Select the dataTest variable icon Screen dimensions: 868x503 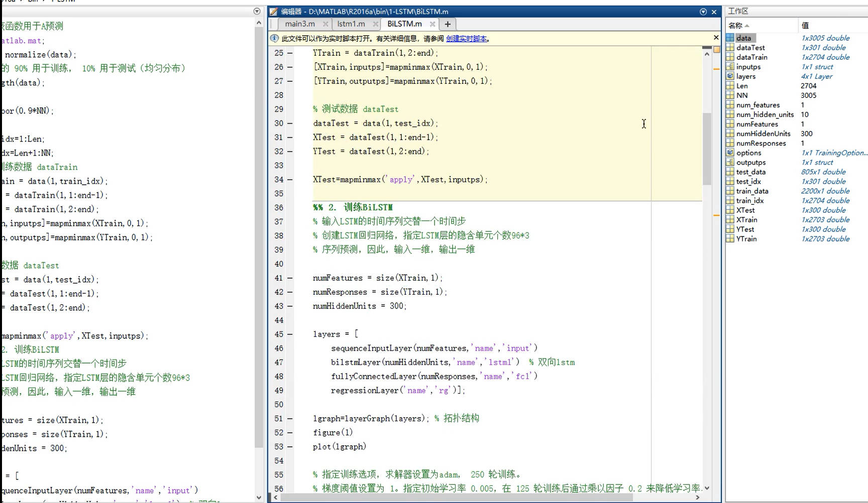tap(730, 47)
